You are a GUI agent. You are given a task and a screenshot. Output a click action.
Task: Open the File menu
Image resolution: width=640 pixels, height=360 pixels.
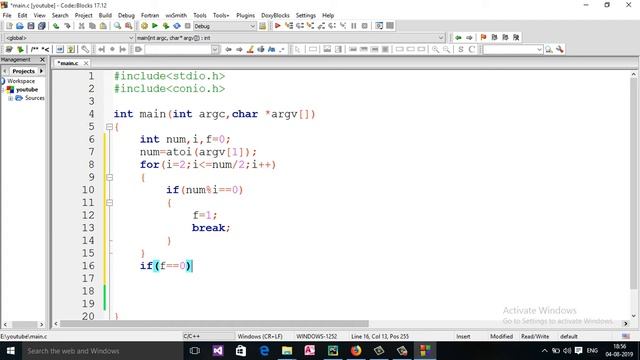(7, 15)
